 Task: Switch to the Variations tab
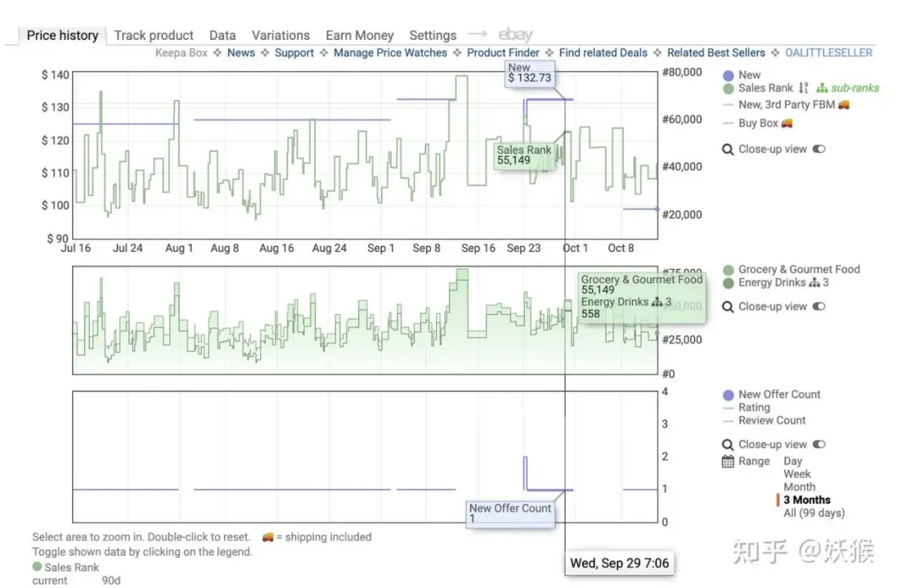coord(281,36)
